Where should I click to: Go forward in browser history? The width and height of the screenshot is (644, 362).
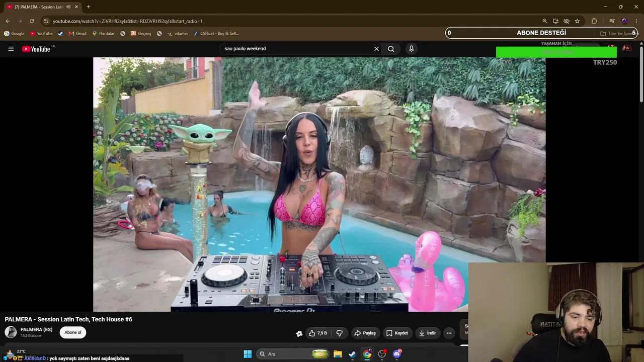[x=20, y=21]
